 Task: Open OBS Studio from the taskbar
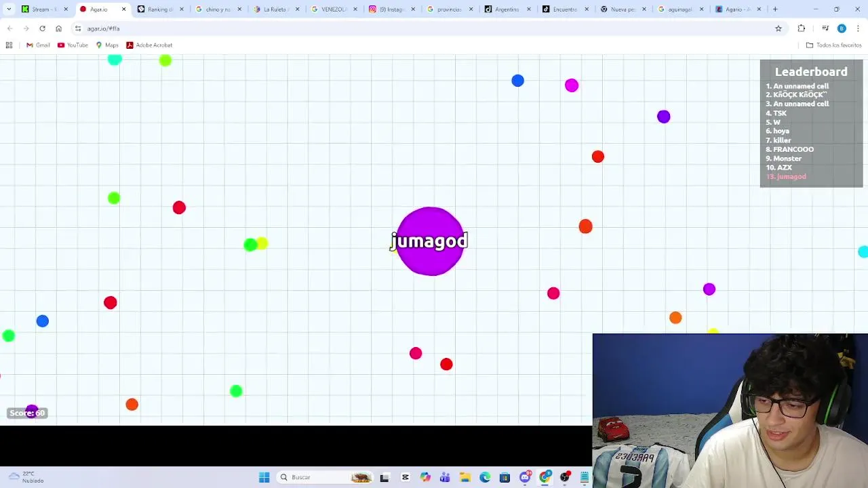coord(564,477)
